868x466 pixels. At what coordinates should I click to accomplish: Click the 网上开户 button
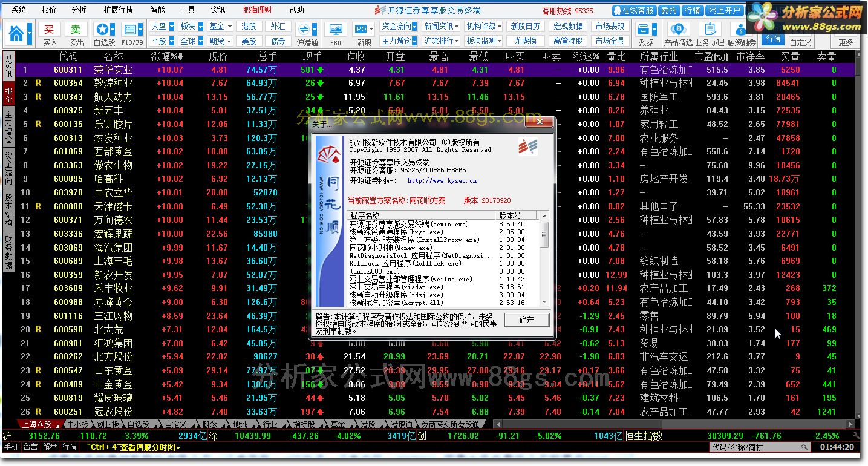click(x=724, y=10)
